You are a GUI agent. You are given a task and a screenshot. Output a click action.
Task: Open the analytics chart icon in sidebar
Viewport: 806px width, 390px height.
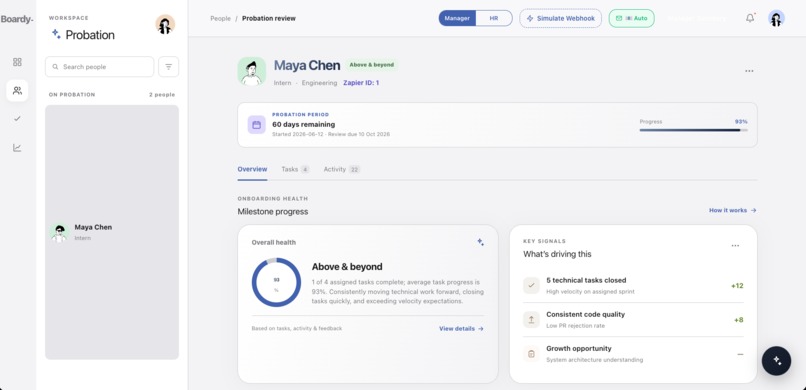17,148
